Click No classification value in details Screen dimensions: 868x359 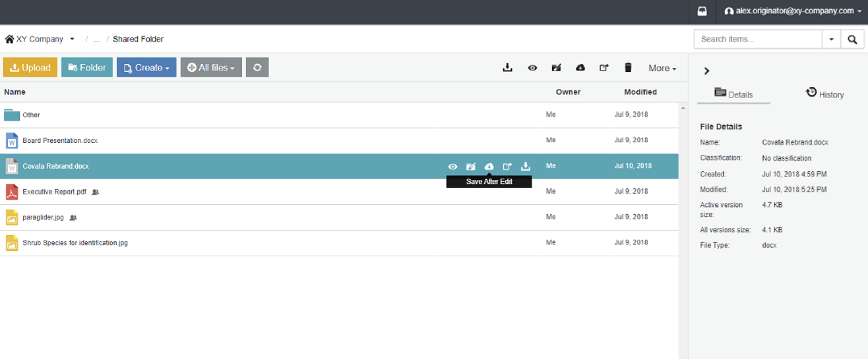pyautogui.click(x=787, y=158)
